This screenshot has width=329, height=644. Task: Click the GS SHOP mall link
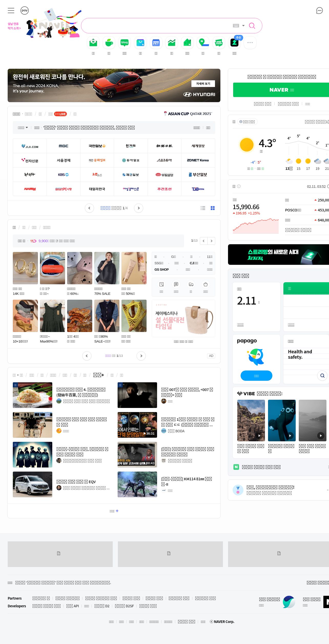point(161,270)
